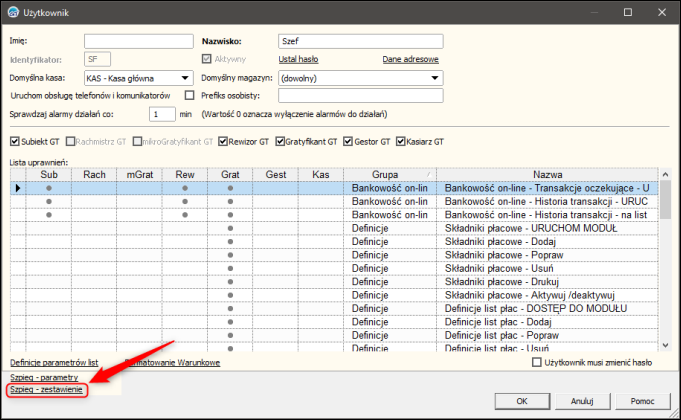Open the 'Szpieg - zestawienie' link
Image resolution: width=681 pixels, height=420 pixels.
tap(46, 389)
